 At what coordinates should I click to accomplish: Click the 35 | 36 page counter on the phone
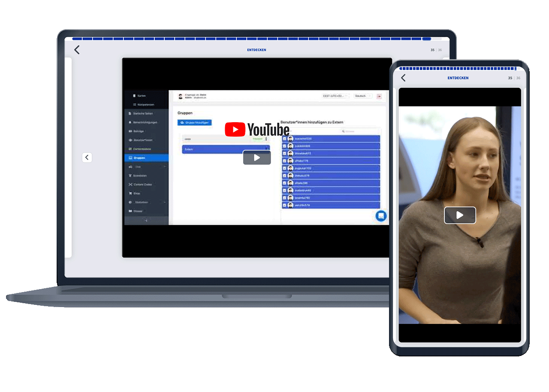tap(514, 78)
